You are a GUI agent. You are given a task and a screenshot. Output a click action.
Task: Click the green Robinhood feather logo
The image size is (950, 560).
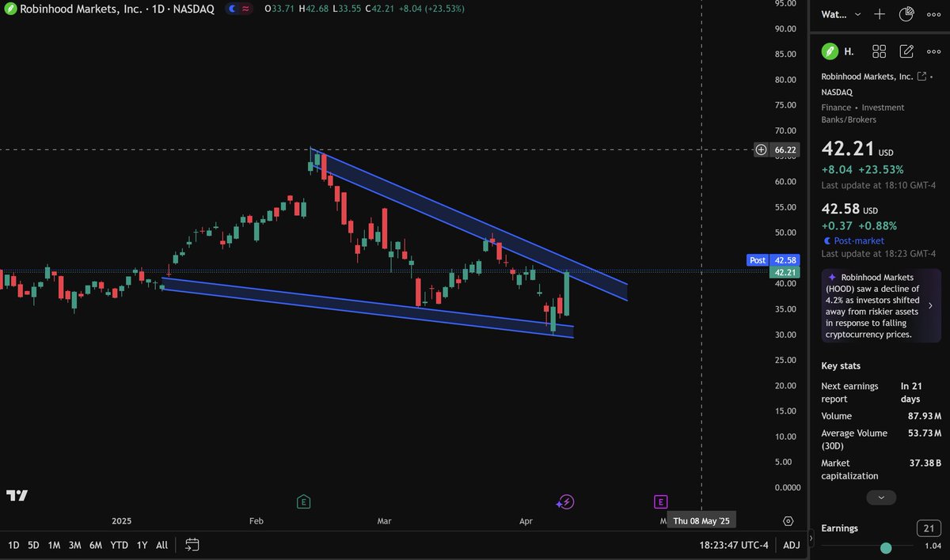[x=829, y=51]
